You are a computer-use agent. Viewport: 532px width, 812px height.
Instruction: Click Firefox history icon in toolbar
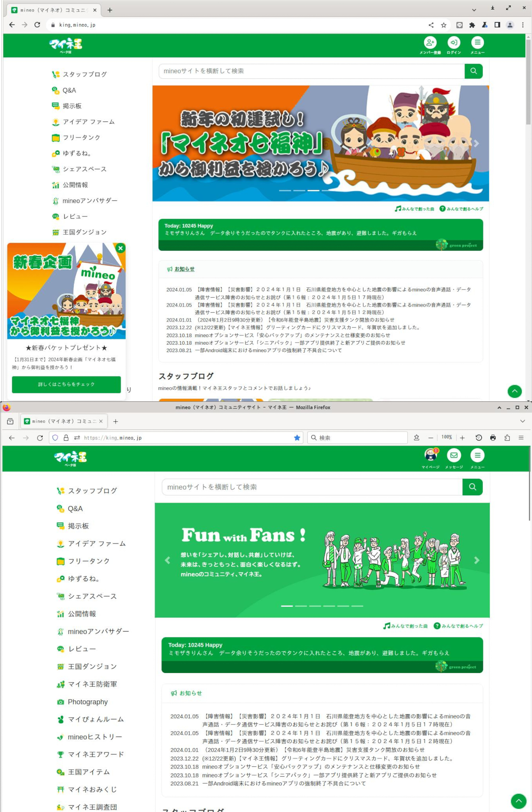[479, 438]
